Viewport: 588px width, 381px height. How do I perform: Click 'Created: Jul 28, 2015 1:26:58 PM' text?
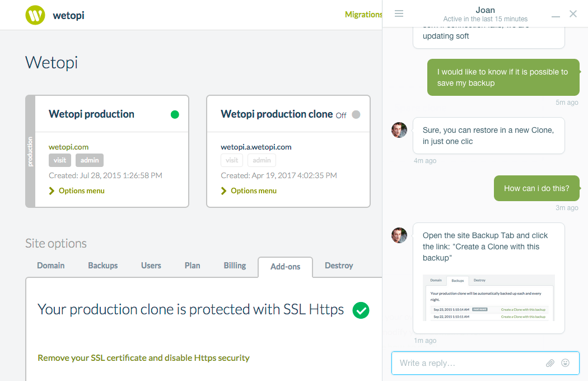click(x=105, y=175)
